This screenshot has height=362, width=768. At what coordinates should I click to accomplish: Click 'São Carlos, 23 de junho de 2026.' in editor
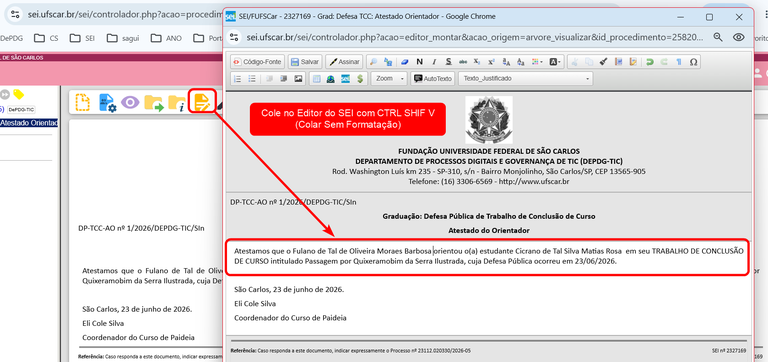289,290
